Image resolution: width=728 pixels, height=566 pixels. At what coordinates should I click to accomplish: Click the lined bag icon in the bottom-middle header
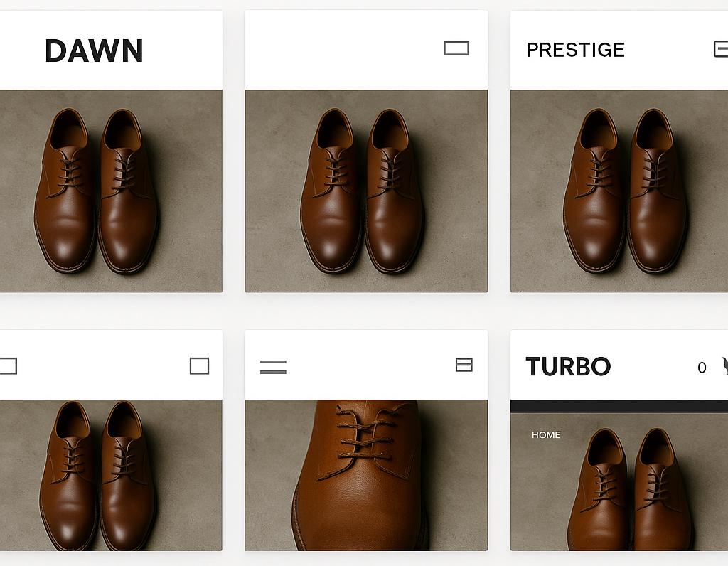coord(465,365)
